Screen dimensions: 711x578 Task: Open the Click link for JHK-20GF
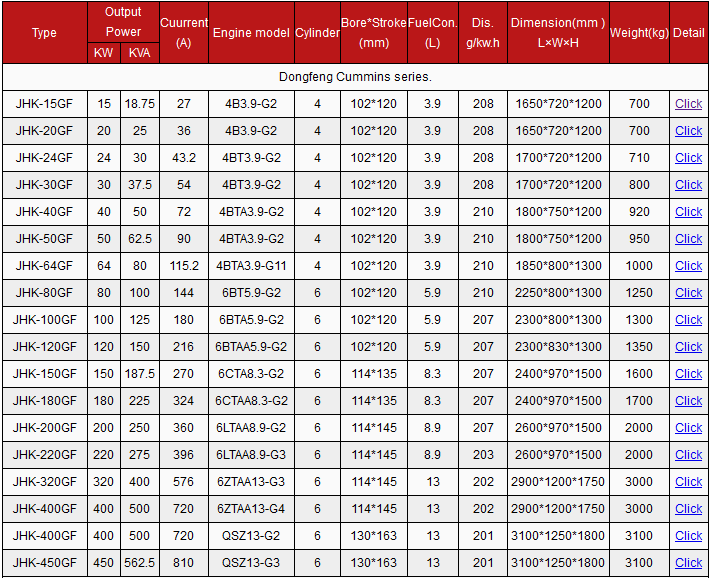click(x=688, y=131)
